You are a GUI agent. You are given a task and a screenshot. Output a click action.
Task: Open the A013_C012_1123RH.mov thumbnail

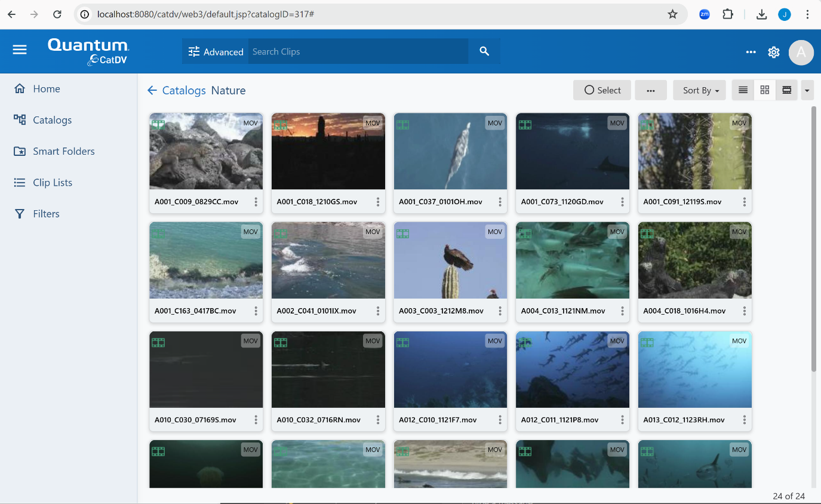[694, 370]
